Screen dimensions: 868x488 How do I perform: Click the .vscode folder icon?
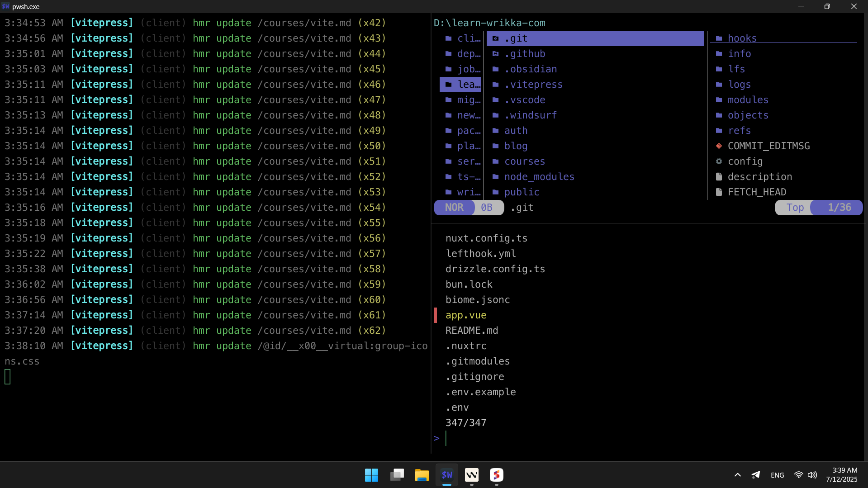[x=496, y=100]
